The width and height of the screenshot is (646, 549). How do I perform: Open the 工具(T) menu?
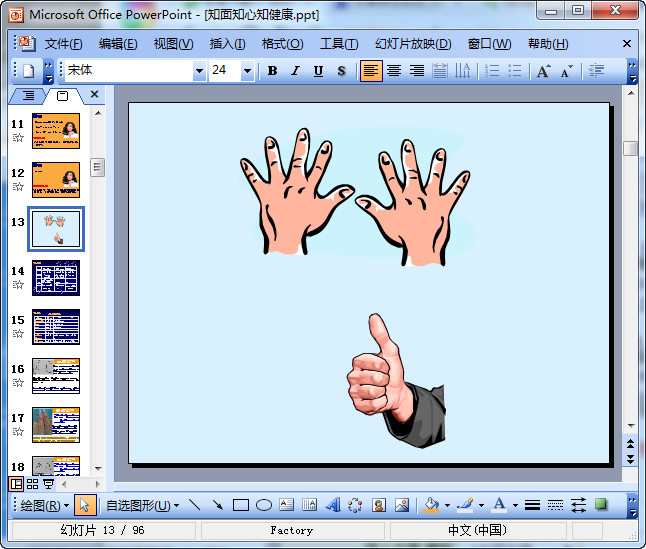tap(339, 44)
